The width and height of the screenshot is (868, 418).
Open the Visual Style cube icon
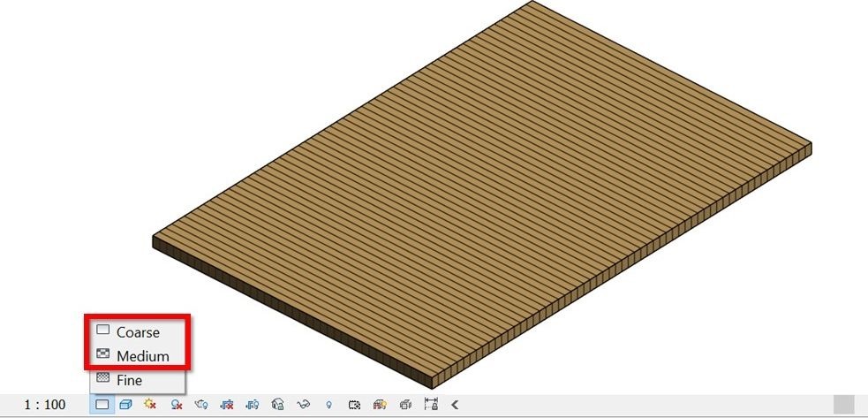point(125,405)
